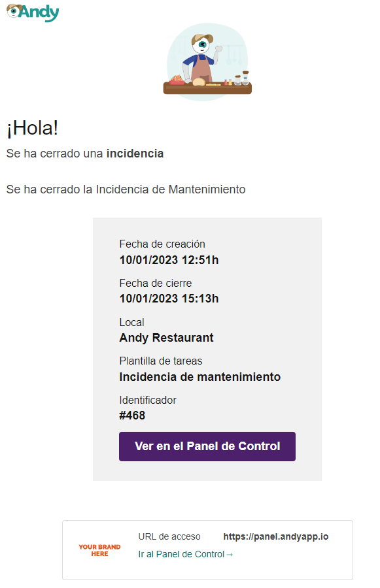The image size is (380, 588).
Task: Click the Andy Restaurant local name
Action: 166,338
